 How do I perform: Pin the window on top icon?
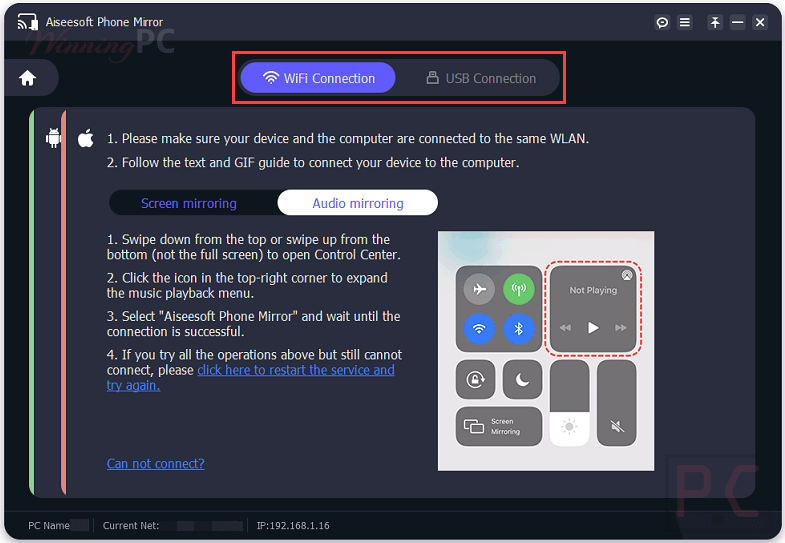click(715, 22)
